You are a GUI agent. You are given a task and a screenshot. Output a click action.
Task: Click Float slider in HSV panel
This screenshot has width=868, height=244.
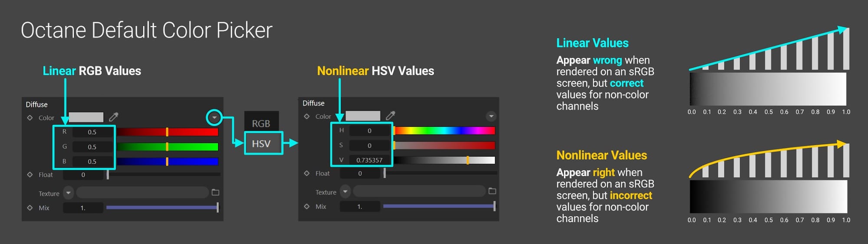pos(441,173)
